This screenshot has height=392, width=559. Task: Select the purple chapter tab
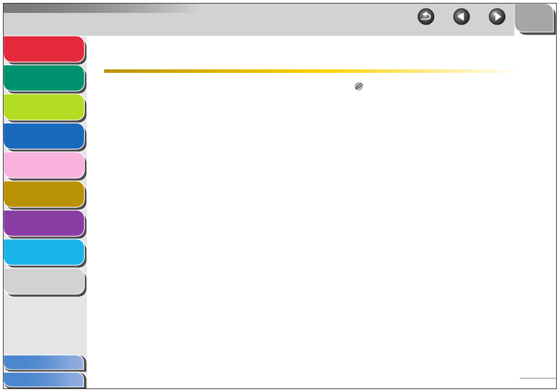[44, 223]
